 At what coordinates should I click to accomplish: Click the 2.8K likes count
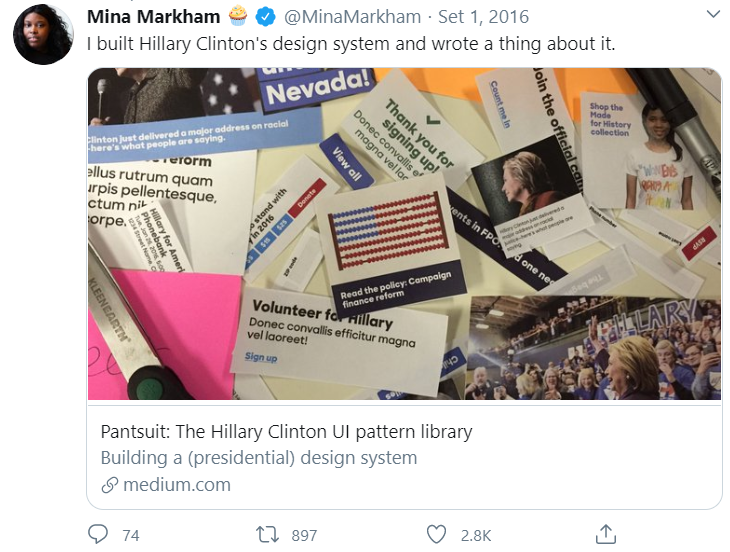tap(476, 535)
